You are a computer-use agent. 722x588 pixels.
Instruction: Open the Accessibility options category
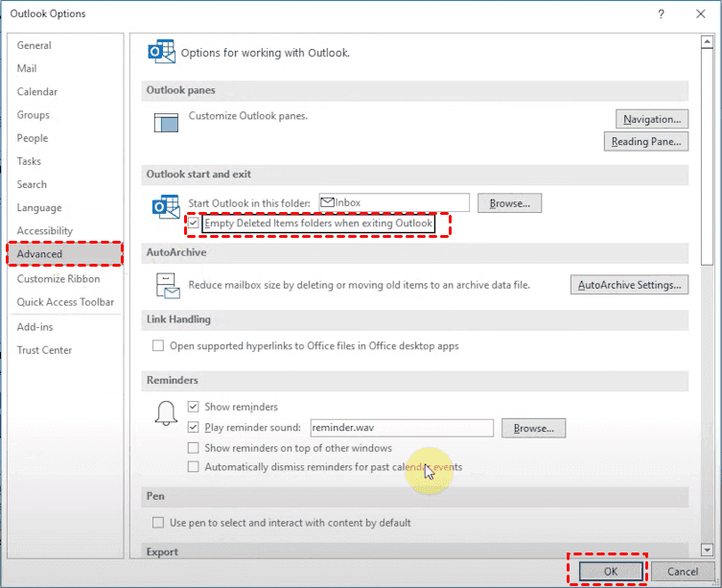pyautogui.click(x=65, y=230)
